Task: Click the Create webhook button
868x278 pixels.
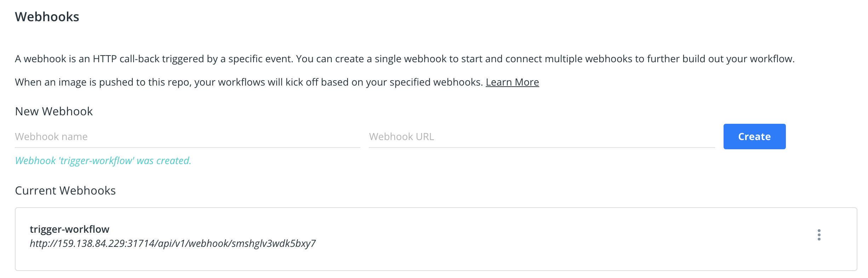Action: tap(754, 137)
